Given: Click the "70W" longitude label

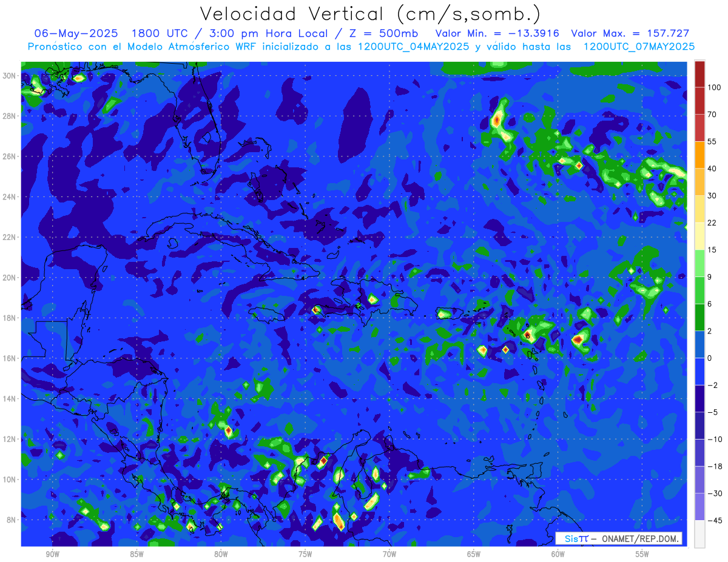Looking at the screenshot, I should (x=389, y=554).
